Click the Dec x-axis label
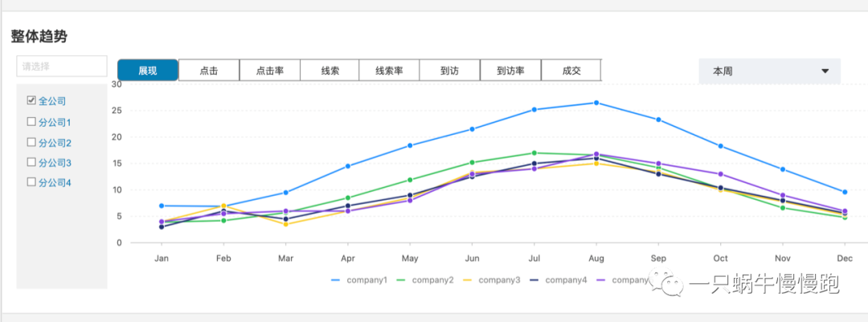Viewport: 868px width, 322px height. click(x=845, y=259)
